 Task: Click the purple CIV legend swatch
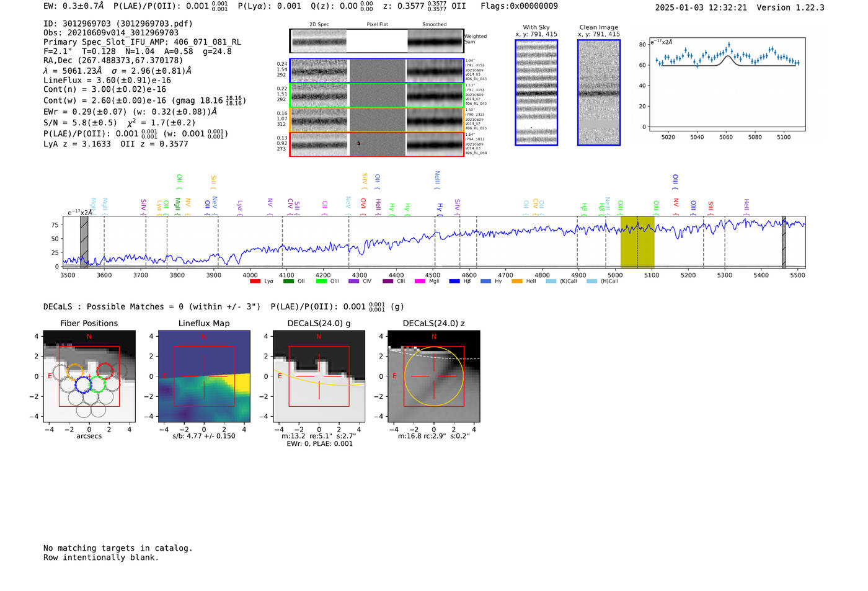coord(353,282)
